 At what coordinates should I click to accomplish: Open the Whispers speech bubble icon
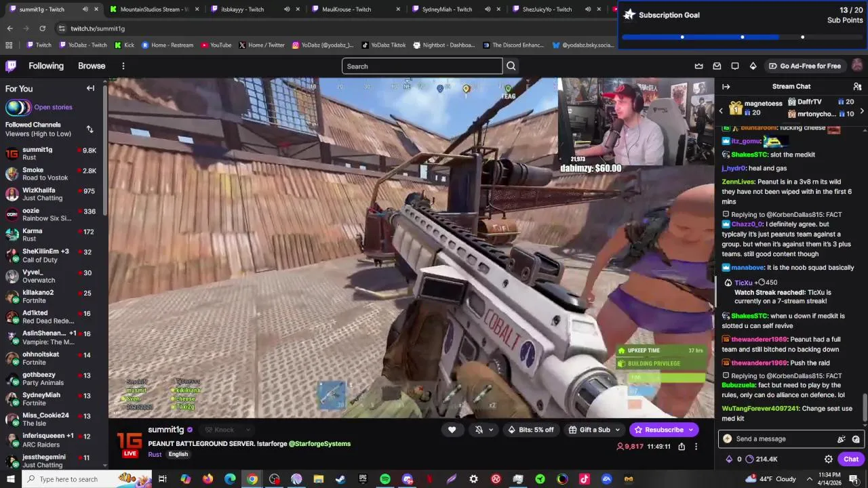735,66
